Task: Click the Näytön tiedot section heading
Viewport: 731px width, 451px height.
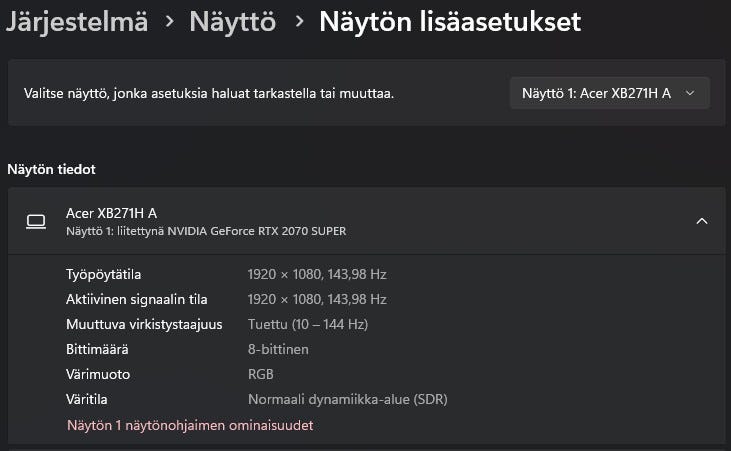Action: (x=51, y=169)
